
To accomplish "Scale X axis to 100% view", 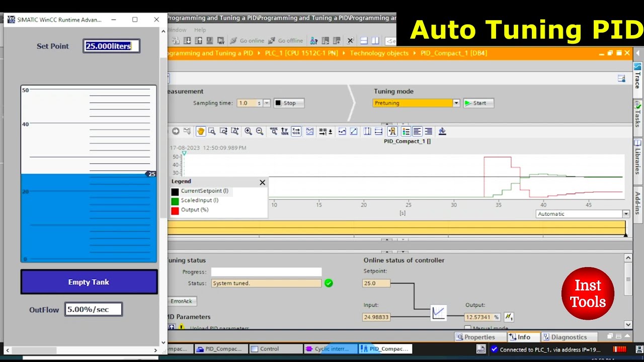I will coord(296,131).
